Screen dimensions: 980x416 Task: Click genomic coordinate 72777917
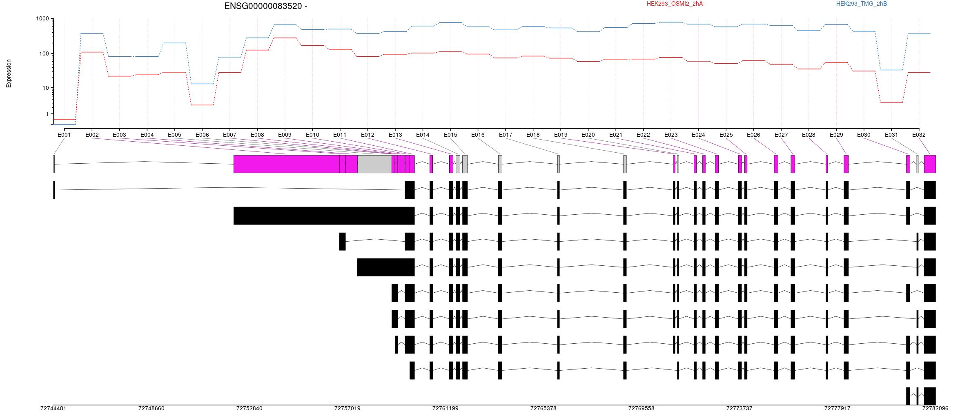[837, 408]
